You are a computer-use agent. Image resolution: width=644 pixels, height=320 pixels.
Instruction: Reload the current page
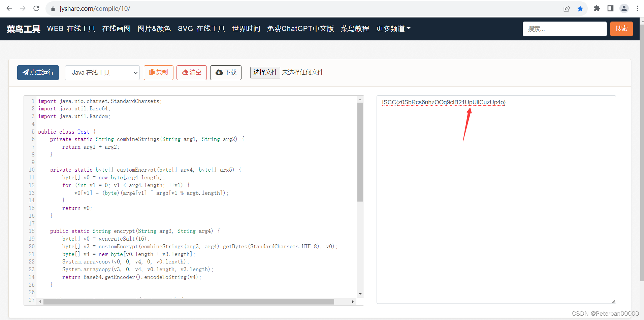click(x=36, y=8)
